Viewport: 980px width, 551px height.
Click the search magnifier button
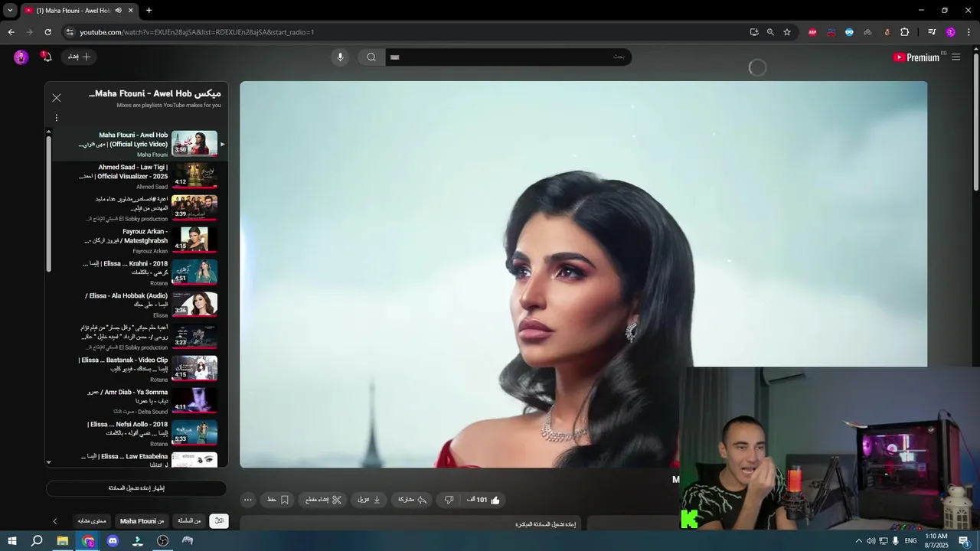[371, 57]
